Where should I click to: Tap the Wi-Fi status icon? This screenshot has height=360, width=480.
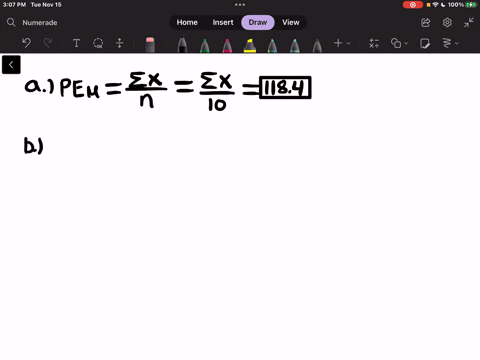(x=435, y=5)
